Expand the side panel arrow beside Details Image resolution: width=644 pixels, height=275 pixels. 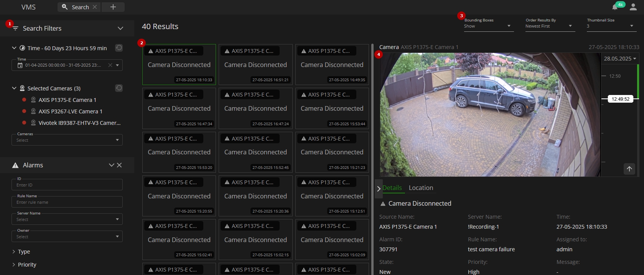379,188
